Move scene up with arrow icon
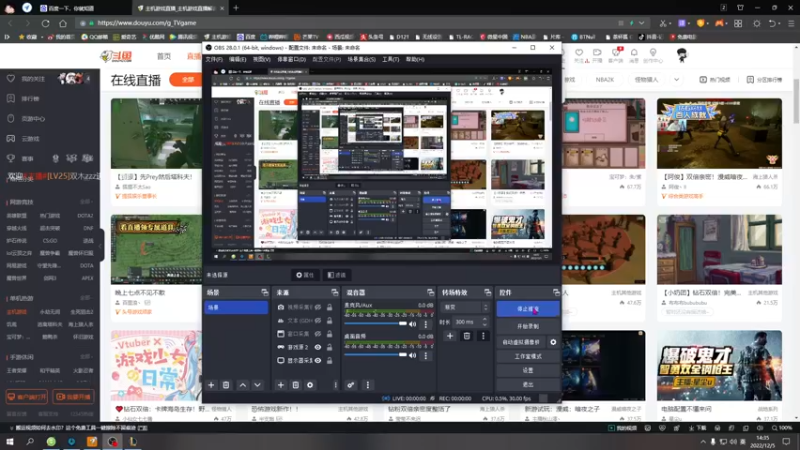 tap(243, 385)
